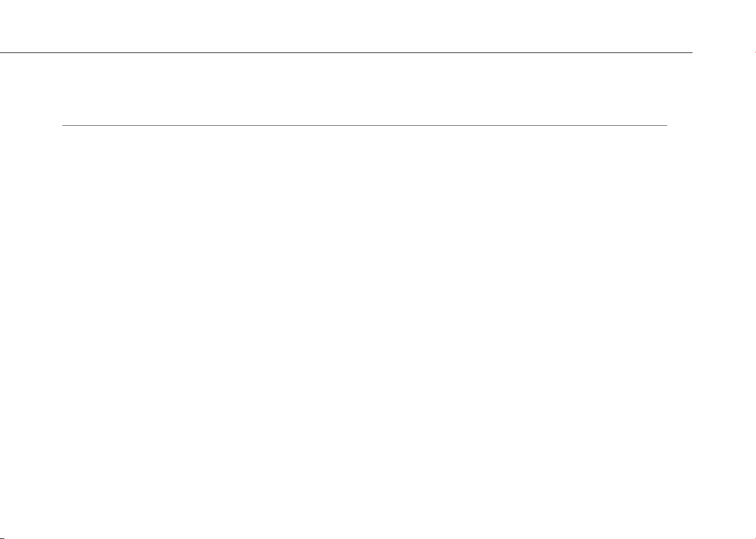Click the empty header space between both lines

click(x=365, y=89)
